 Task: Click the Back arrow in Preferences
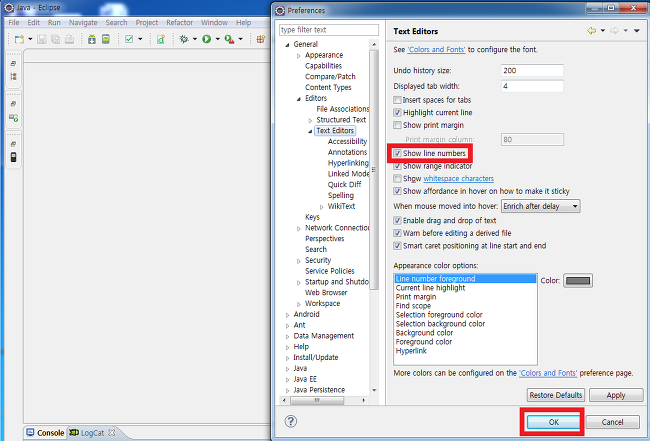(x=592, y=31)
